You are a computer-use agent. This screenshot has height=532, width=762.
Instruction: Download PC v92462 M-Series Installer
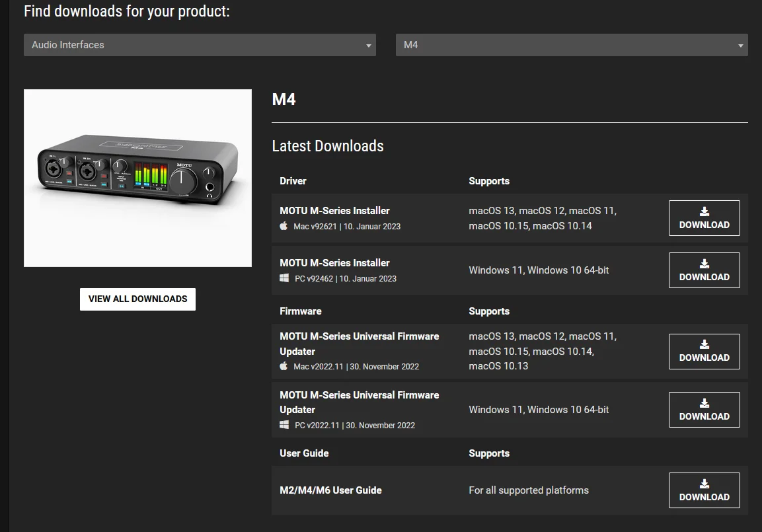click(704, 270)
